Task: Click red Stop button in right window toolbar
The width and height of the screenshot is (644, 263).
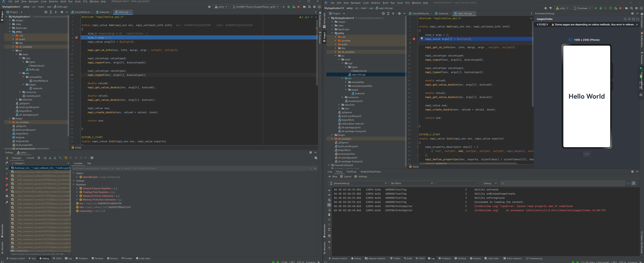Action: tap(620, 8)
